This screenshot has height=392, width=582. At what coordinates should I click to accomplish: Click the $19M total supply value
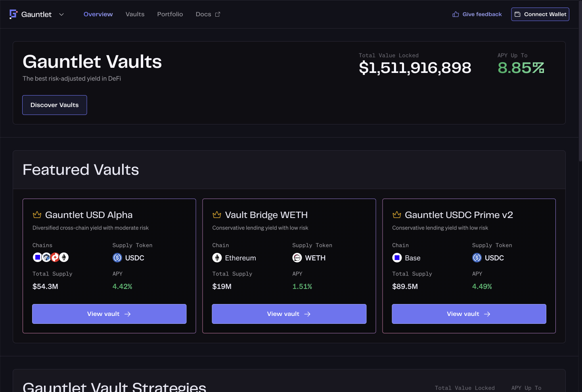(222, 287)
